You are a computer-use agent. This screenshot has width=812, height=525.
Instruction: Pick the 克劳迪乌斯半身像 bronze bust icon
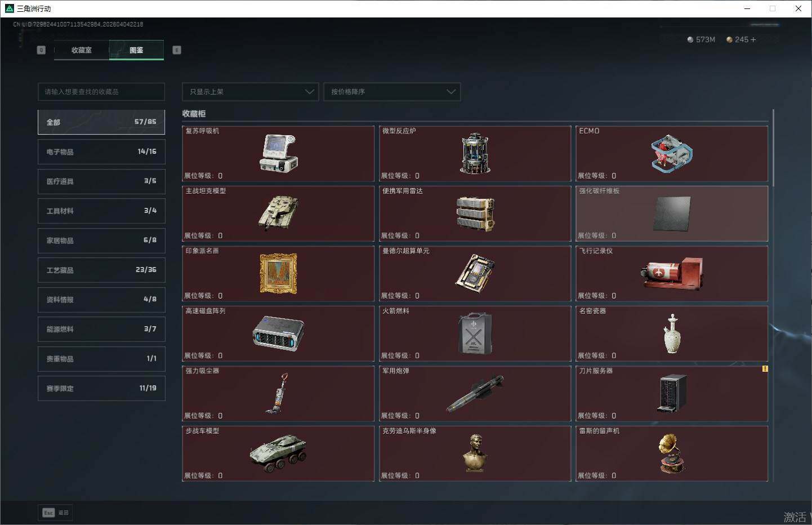pos(475,453)
